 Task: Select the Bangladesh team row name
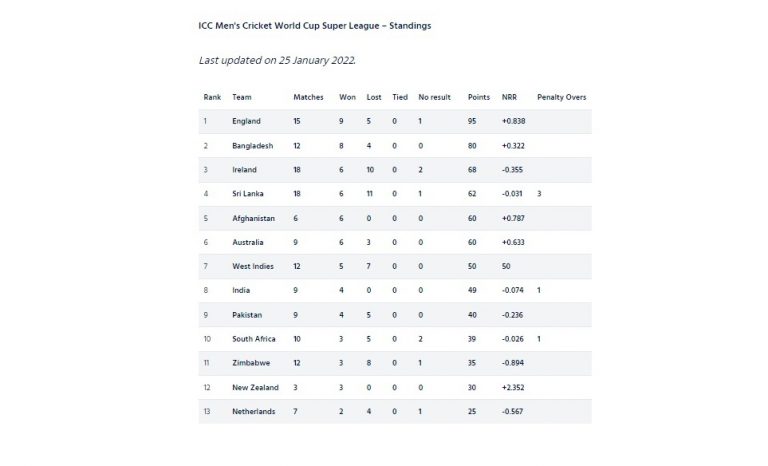(x=253, y=146)
